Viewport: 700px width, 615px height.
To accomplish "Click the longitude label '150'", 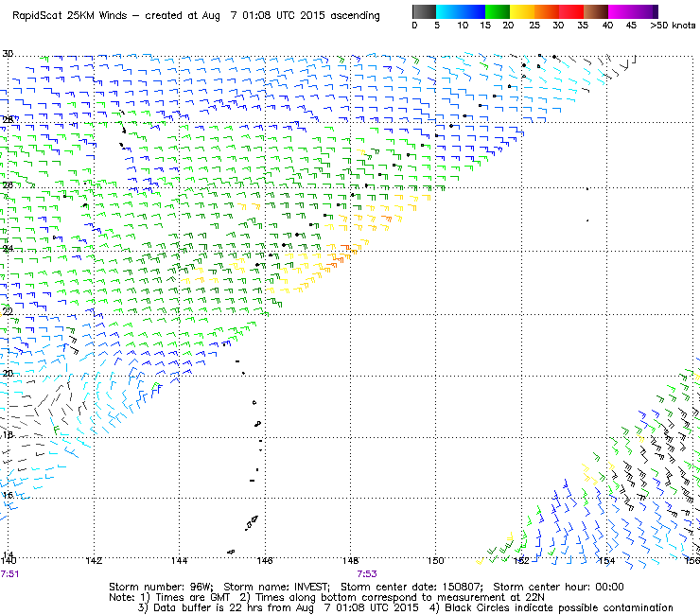I will coord(435,560).
